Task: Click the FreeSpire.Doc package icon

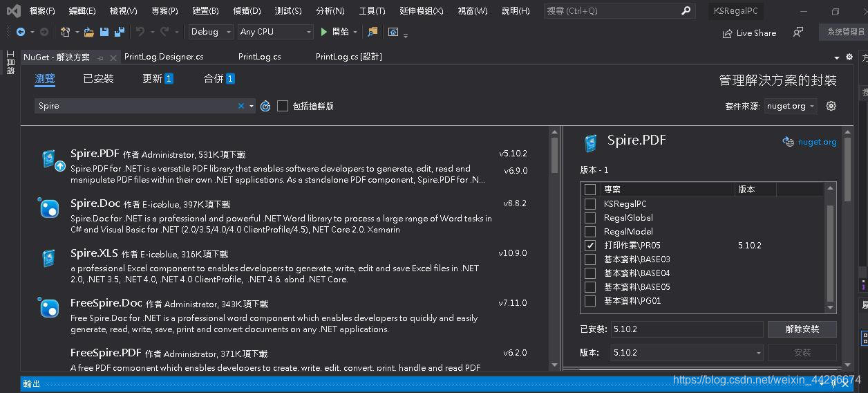Action: click(48, 307)
